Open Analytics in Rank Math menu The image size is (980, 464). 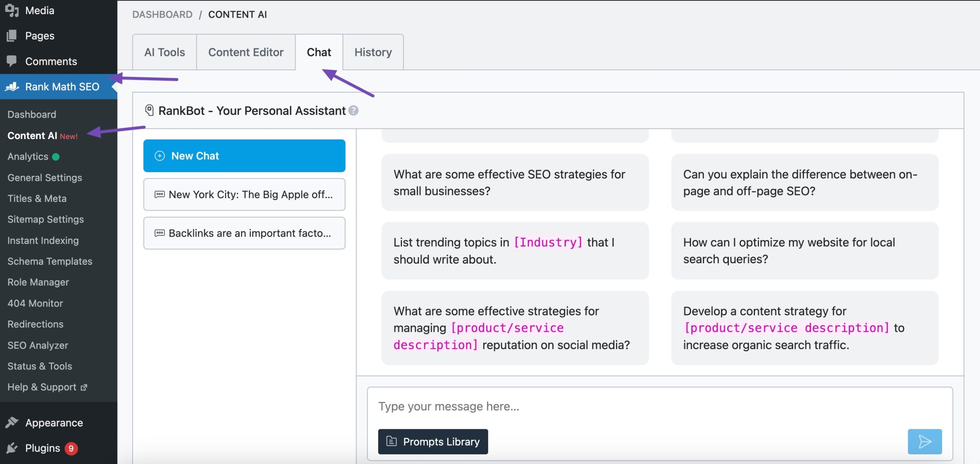click(x=28, y=156)
